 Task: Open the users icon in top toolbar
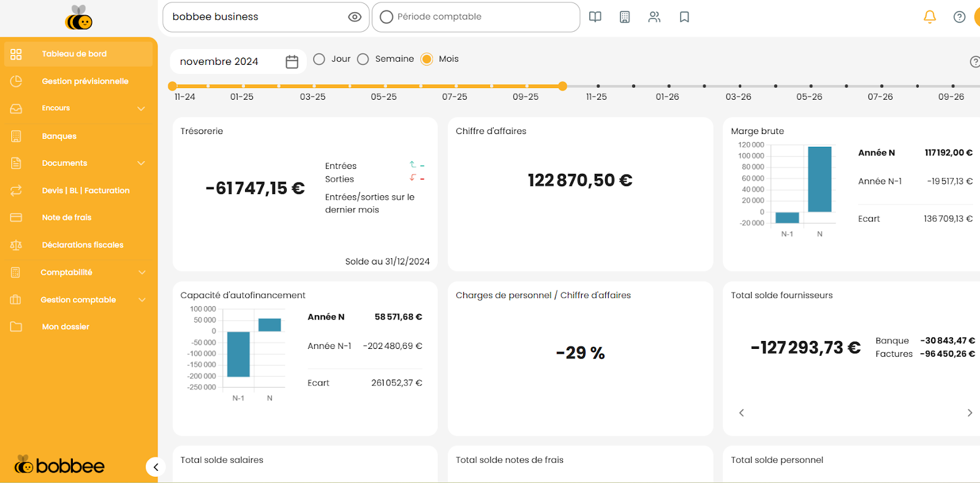[654, 17]
